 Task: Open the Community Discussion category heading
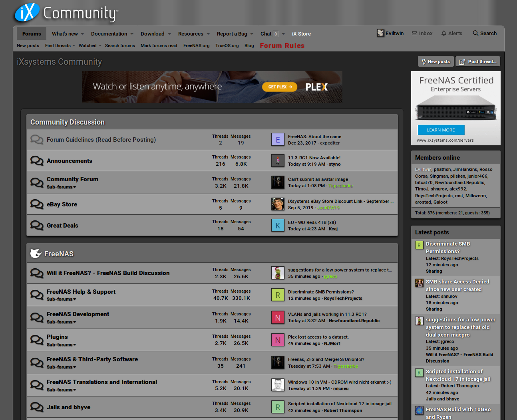click(68, 122)
